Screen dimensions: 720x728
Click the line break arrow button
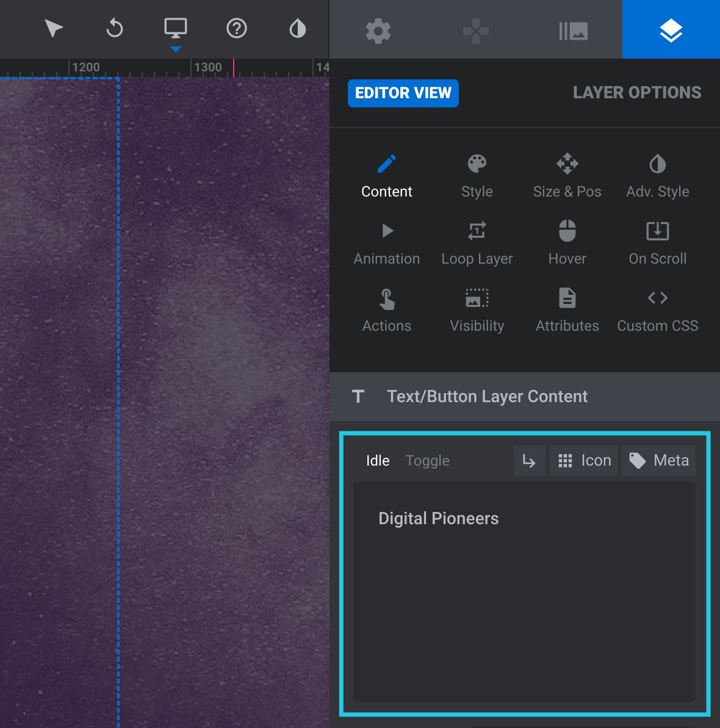click(529, 461)
